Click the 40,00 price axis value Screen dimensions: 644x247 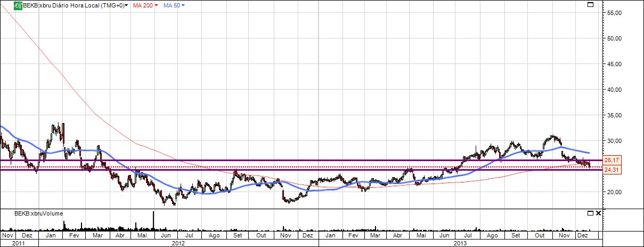tap(615, 90)
